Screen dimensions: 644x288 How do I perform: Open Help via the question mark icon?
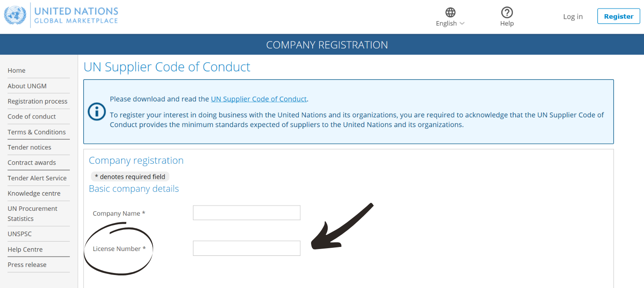coord(507,13)
